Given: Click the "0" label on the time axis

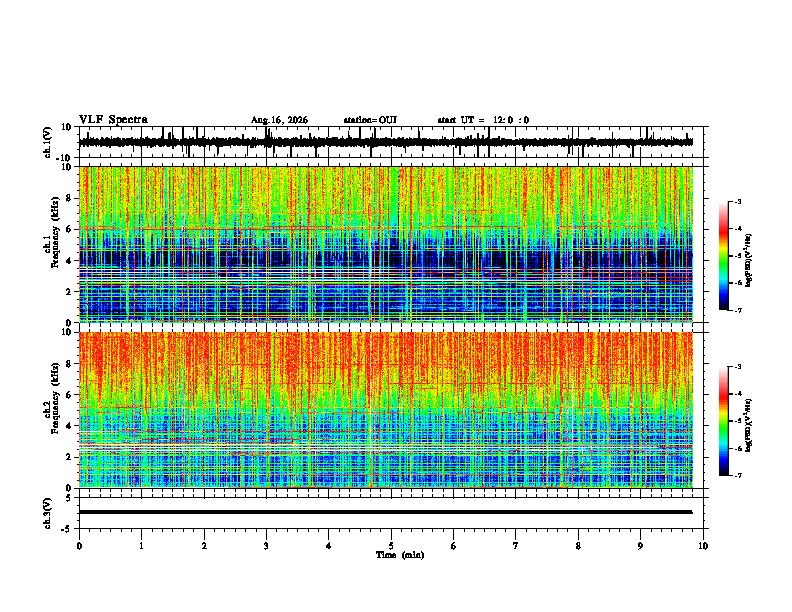Looking at the screenshot, I should [79, 546].
